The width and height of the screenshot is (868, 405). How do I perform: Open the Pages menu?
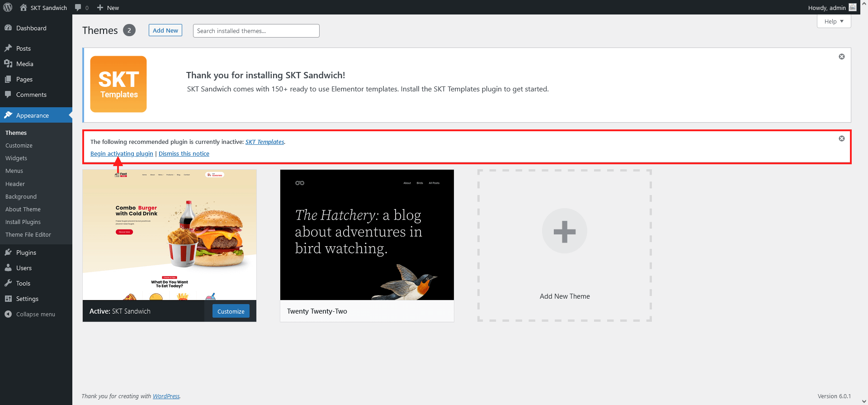36,79
